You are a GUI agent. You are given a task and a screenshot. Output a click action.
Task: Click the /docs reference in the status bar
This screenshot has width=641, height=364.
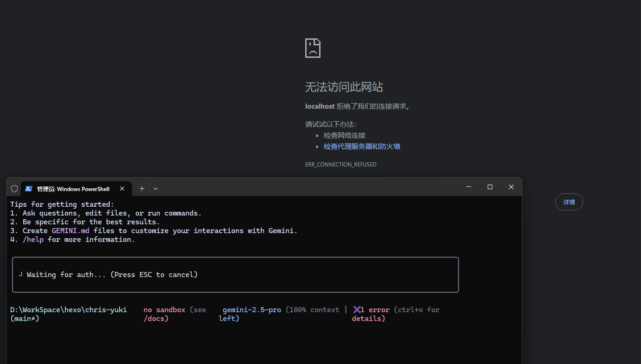coord(156,318)
